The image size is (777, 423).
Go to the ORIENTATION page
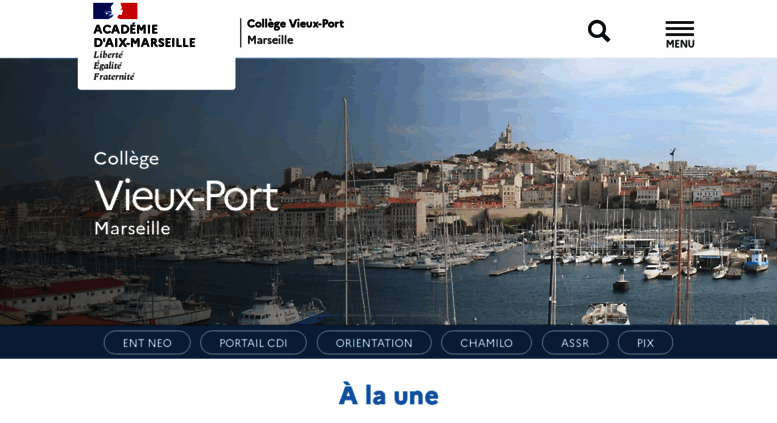click(x=374, y=343)
